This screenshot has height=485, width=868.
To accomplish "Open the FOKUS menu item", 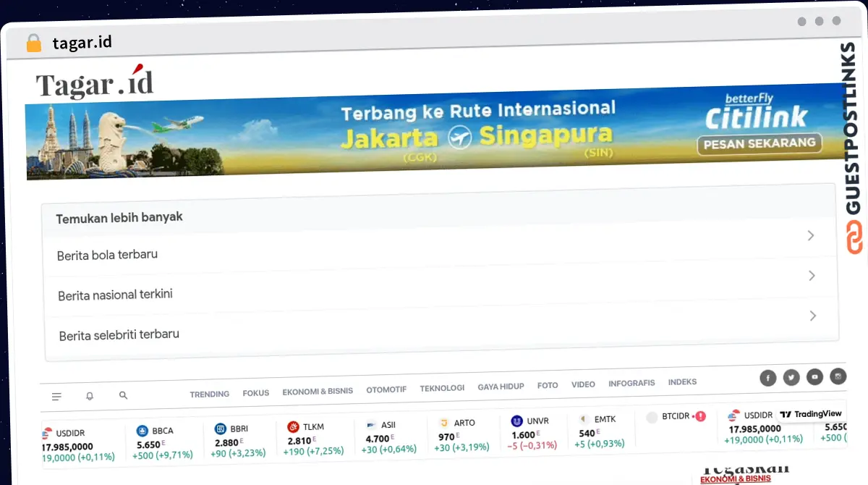I will [256, 393].
